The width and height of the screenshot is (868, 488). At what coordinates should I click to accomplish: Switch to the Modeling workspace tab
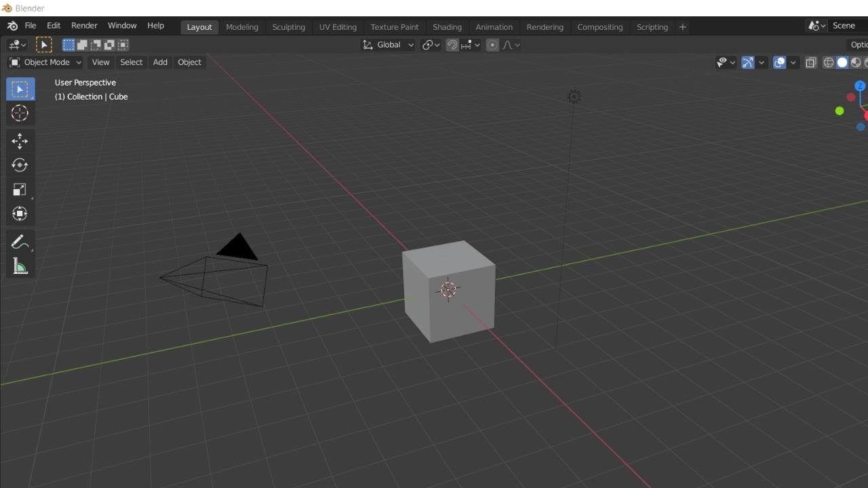tap(242, 27)
